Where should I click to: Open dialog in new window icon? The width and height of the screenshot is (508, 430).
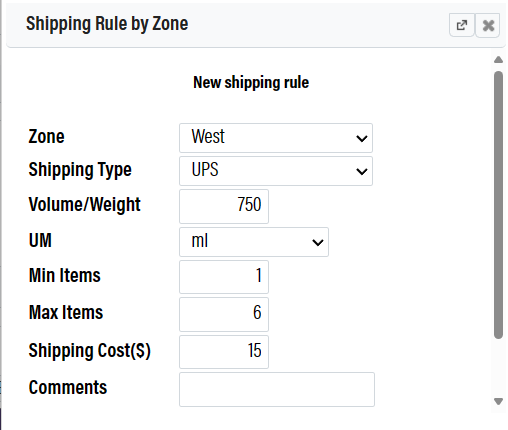pos(462,25)
